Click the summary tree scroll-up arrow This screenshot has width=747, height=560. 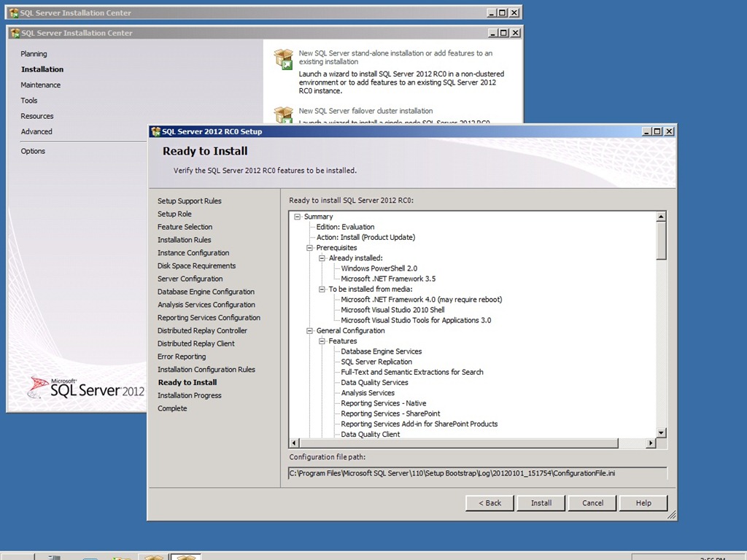coord(661,217)
